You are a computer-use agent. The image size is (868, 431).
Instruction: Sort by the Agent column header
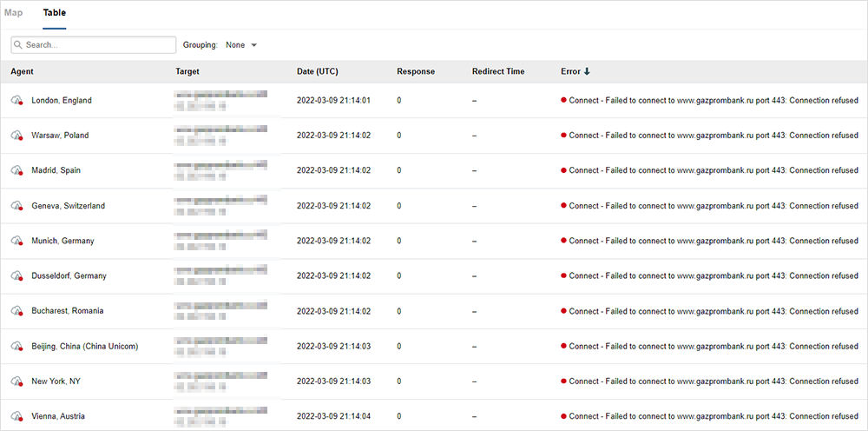click(23, 72)
